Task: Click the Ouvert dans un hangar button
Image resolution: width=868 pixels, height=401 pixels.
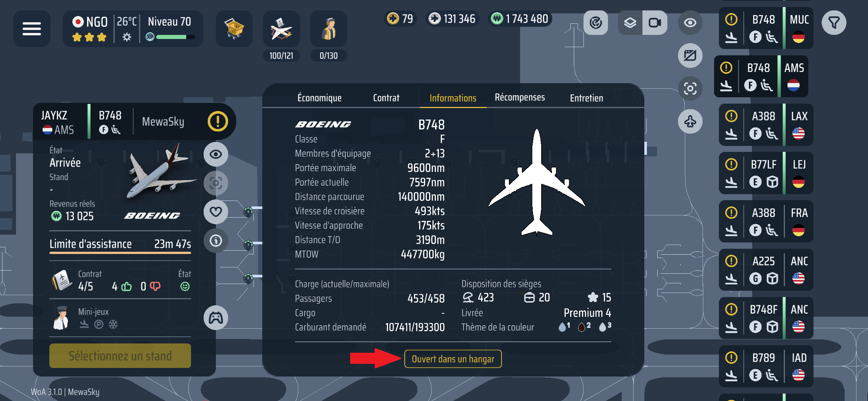Action: (453, 359)
